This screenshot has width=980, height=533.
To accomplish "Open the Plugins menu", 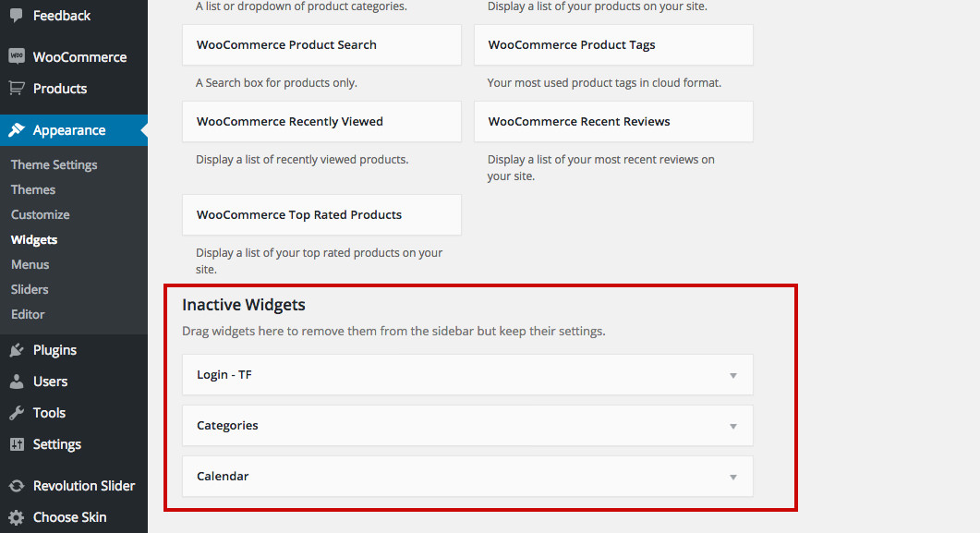I will click(74, 350).
